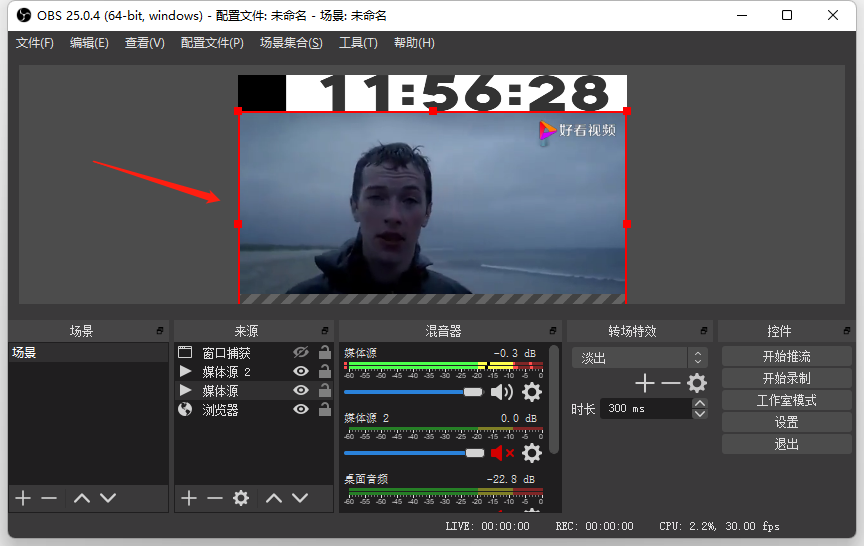Add a new source with plus icon
The image size is (864, 546).
point(188,498)
